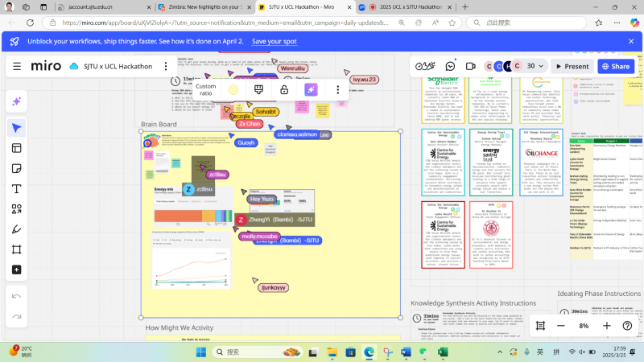The width and height of the screenshot is (644, 362).
Task: Click the energy saving trust card
Action: click(x=490, y=162)
